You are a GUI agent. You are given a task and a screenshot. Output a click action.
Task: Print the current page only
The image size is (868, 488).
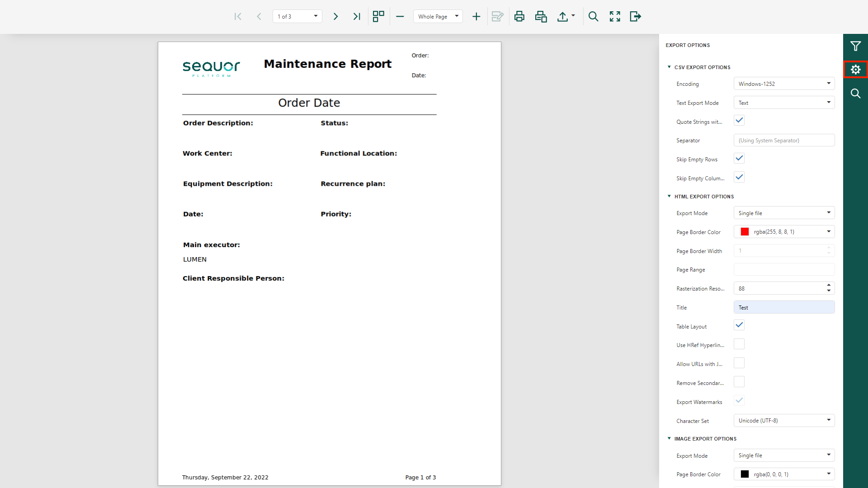tap(541, 17)
